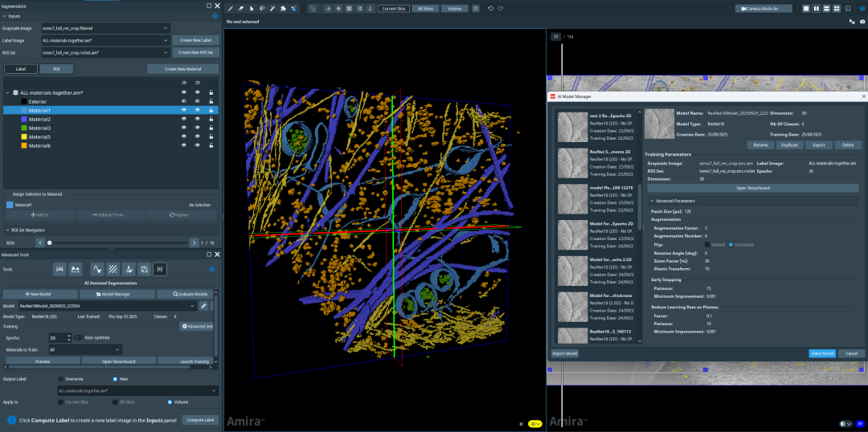Uncheck the Horizontal flip checkbox

coord(731,244)
